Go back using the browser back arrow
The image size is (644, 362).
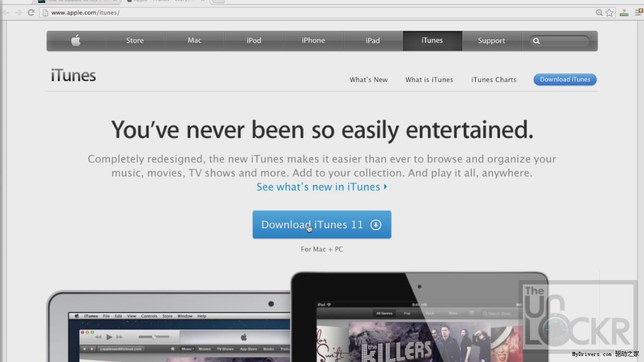click(x=6, y=13)
